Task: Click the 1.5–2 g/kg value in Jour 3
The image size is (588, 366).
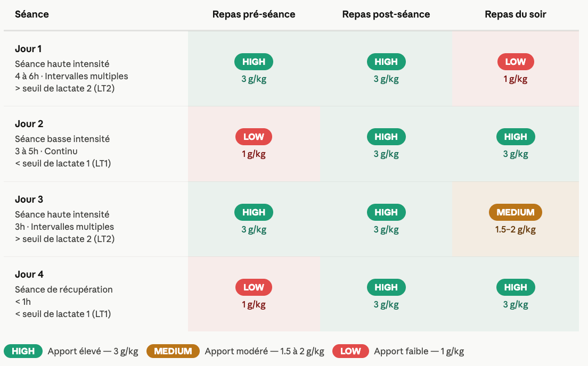Action: coord(515,229)
